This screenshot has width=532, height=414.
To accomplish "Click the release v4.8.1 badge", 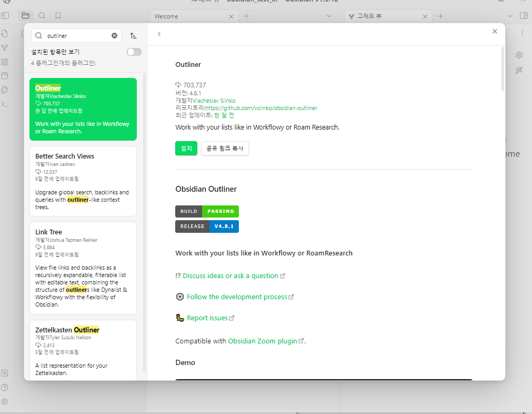I will click(x=207, y=226).
